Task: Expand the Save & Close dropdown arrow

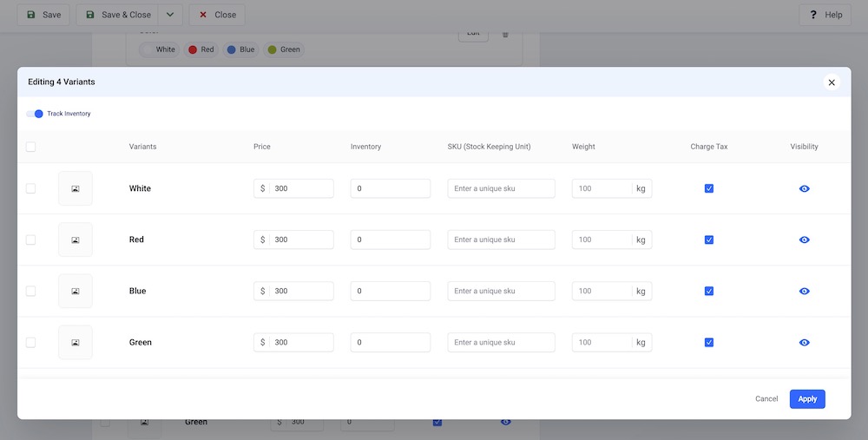Action: click(170, 15)
